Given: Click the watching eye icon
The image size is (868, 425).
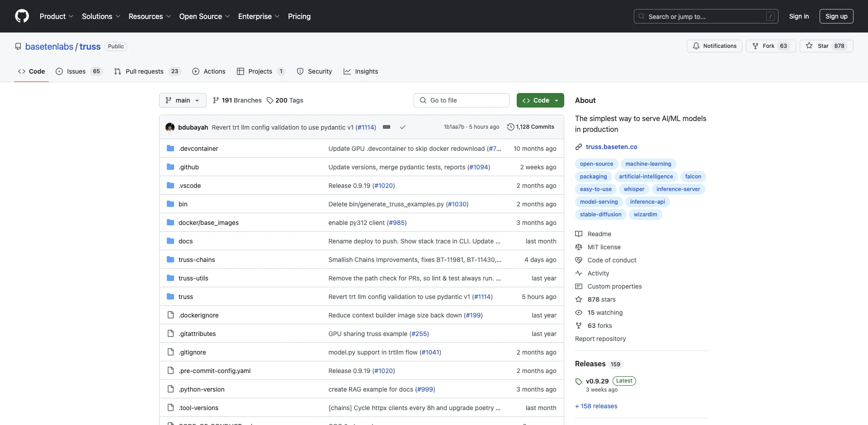Looking at the screenshot, I should (579, 313).
